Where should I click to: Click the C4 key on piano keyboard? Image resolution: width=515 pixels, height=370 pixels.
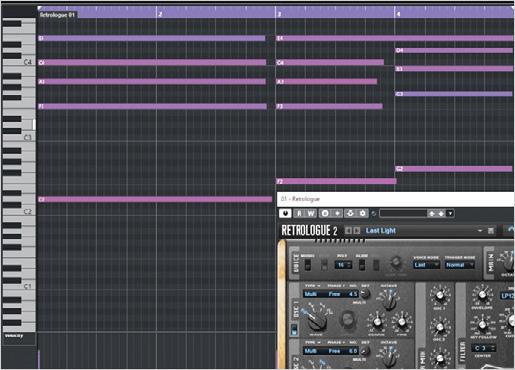click(28, 62)
